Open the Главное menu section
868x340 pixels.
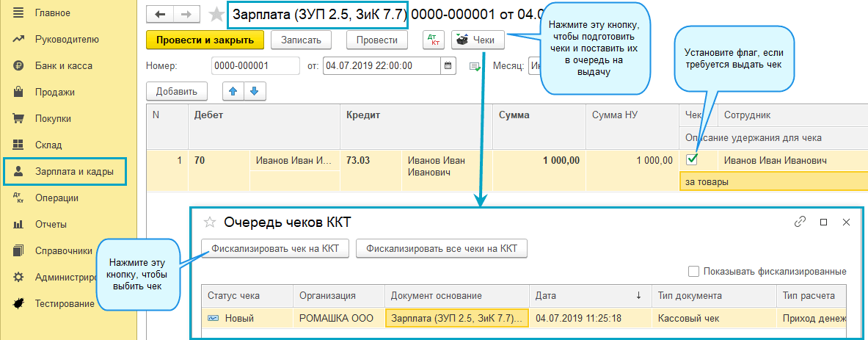pos(53,12)
